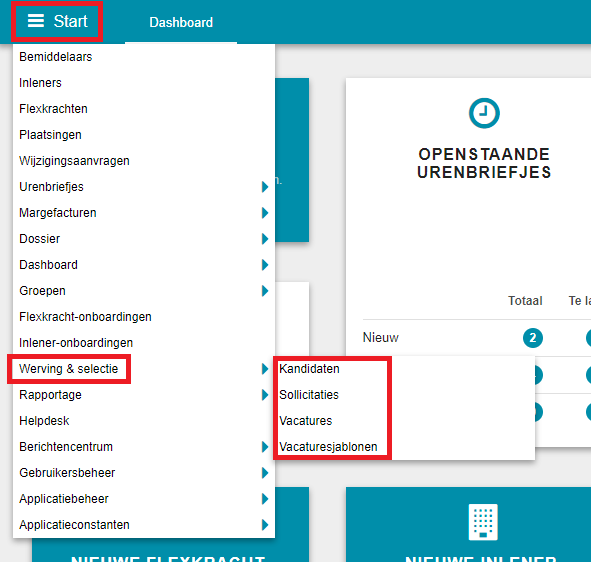Select Sollicitaties in the submenu

click(x=309, y=395)
